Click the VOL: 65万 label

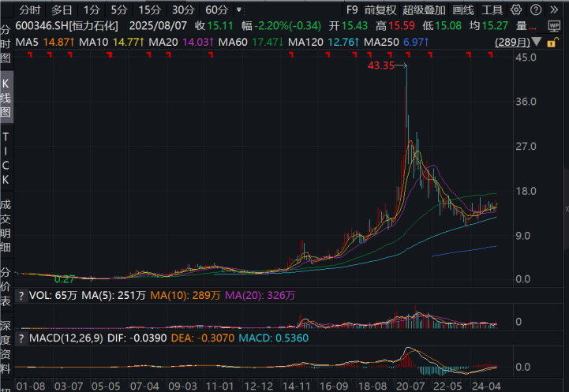point(53,296)
